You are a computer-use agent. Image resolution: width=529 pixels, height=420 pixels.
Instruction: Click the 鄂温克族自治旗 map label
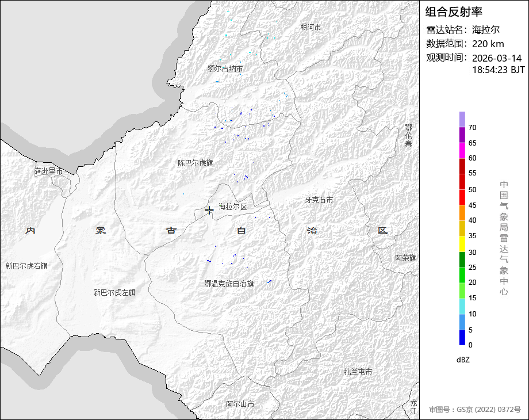pos(229,284)
